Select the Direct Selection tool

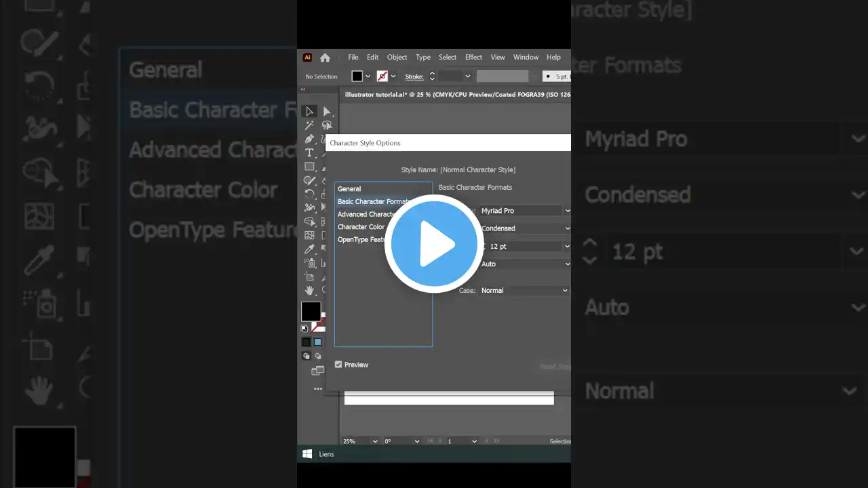(x=327, y=111)
